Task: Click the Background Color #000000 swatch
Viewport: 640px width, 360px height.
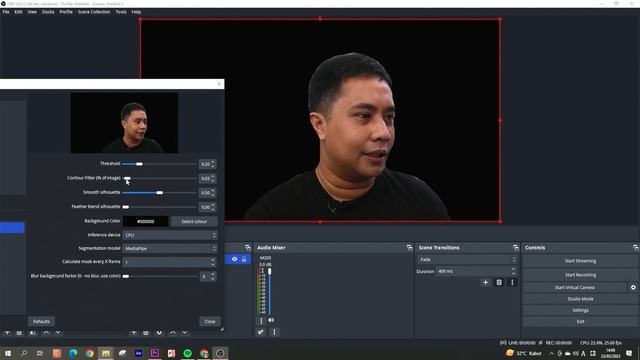Action: click(x=146, y=221)
